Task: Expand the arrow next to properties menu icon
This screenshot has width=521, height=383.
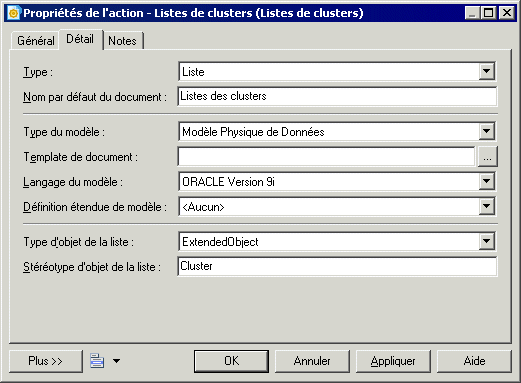Action: click(x=116, y=361)
